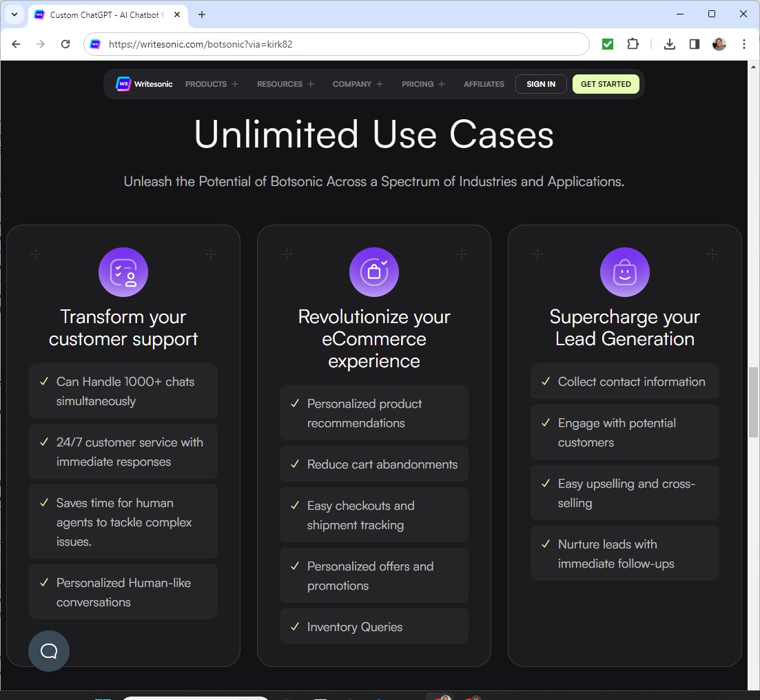Click 'Personalized Human-like conversations' item

123,592
